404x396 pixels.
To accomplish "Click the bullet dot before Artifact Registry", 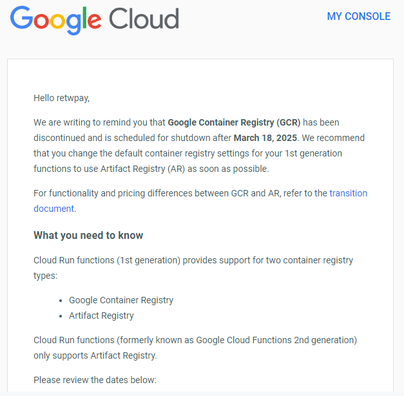I will click(x=60, y=316).
